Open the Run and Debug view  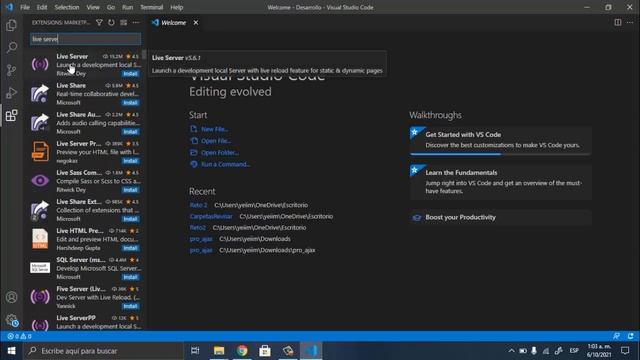(x=11, y=93)
